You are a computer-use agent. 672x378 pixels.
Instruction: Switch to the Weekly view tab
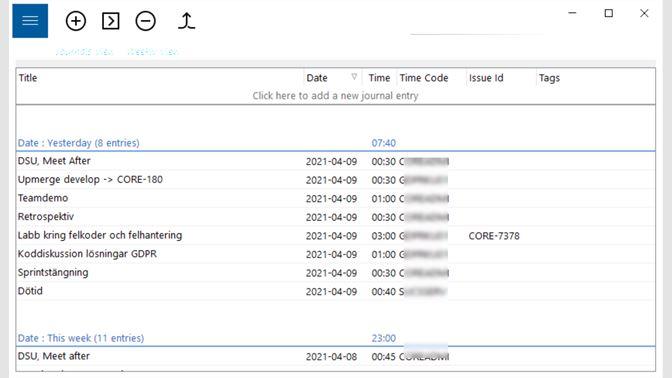tap(153, 52)
